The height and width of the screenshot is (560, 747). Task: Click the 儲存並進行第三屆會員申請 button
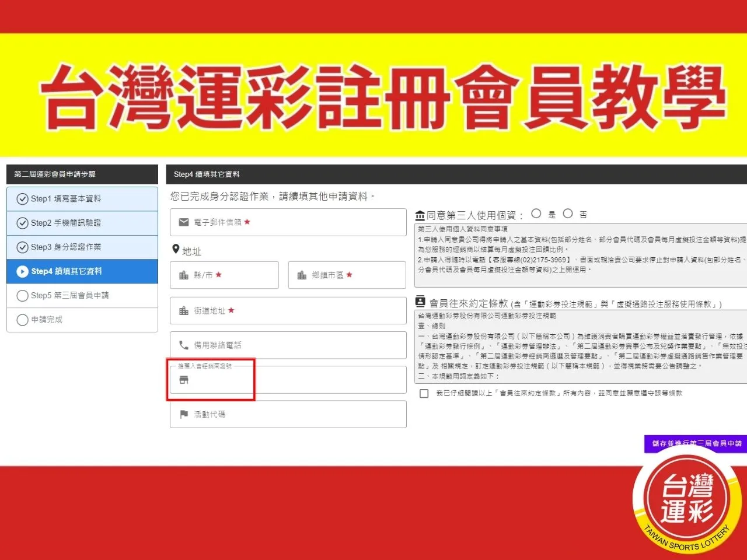tap(696, 443)
